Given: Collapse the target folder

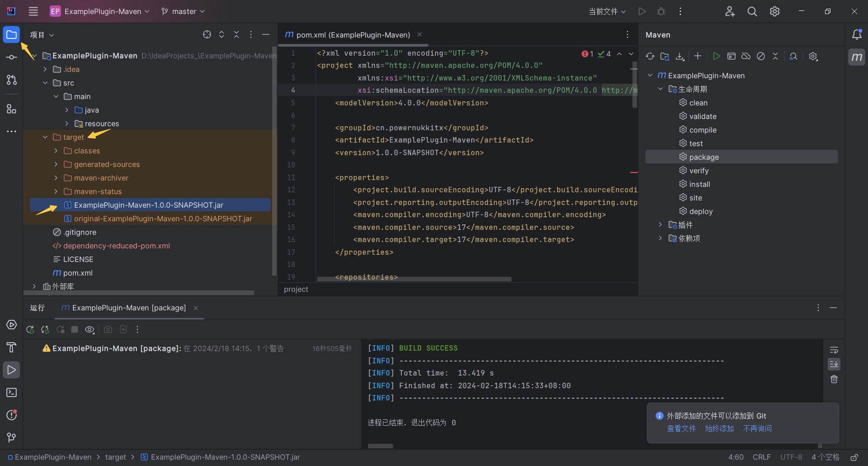Looking at the screenshot, I should 45,137.
